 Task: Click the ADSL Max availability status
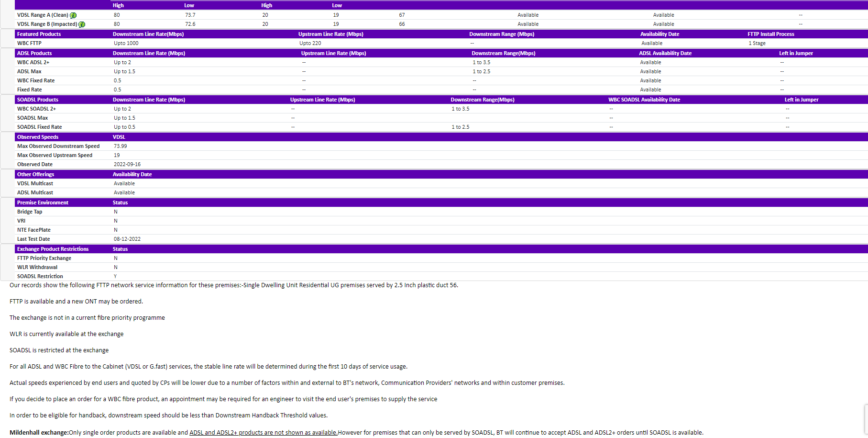click(x=650, y=71)
